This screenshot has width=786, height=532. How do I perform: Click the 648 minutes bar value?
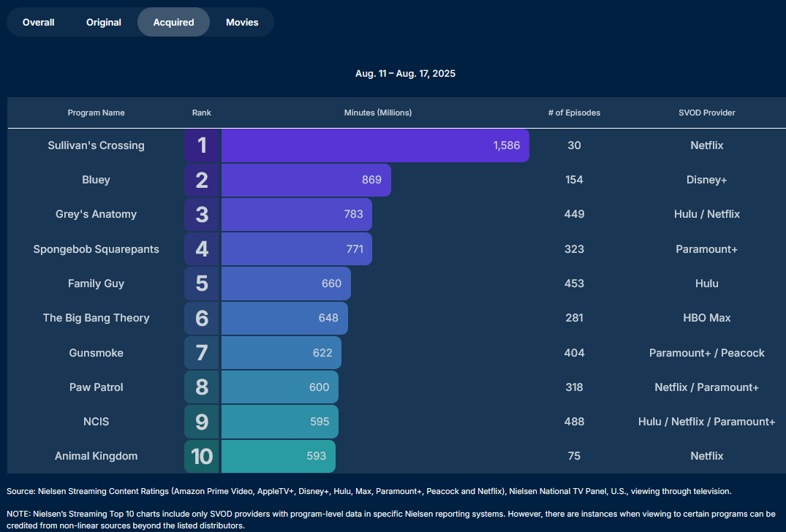pos(328,318)
